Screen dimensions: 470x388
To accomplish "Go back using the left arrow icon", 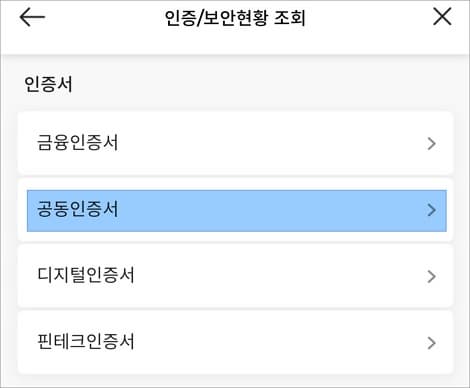I will pos(32,17).
